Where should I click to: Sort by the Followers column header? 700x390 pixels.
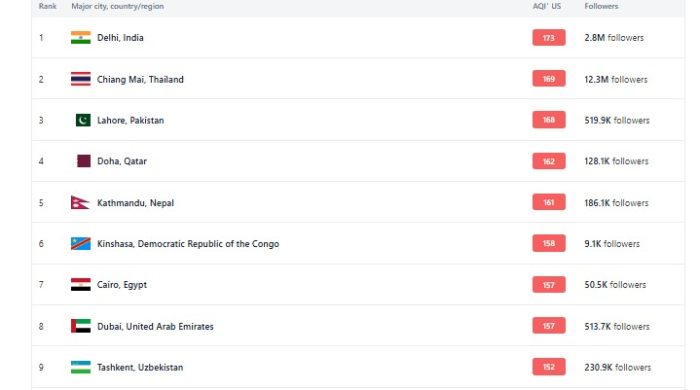point(601,6)
